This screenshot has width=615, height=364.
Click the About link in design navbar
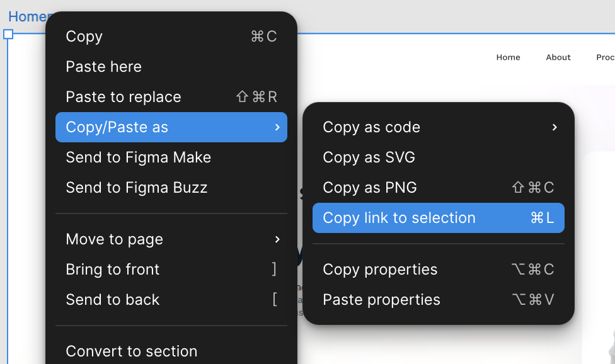click(x=558, y=57)
